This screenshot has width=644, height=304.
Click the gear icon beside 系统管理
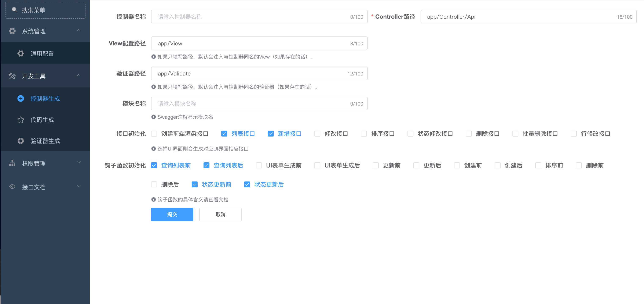click(x=12, y=31)
